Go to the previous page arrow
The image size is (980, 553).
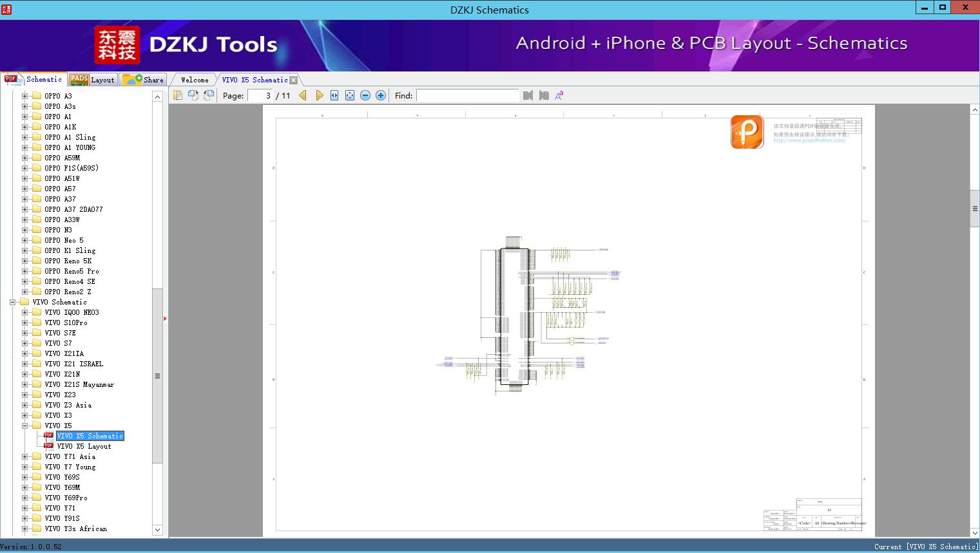[x=303, y=95]
